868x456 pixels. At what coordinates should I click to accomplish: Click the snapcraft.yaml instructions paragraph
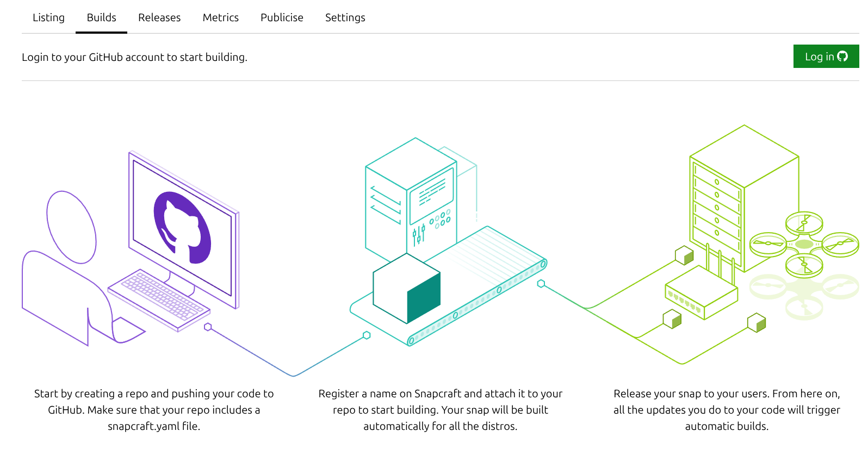point(154,410)
